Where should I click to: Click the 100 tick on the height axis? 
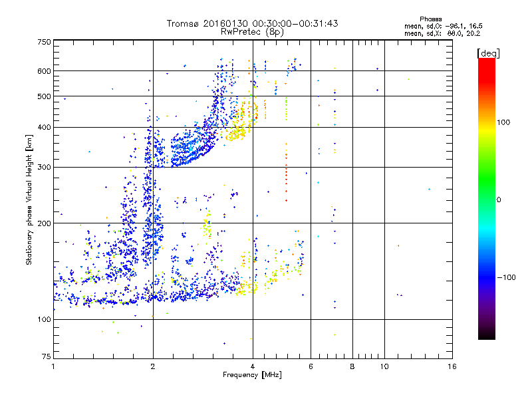(44, 319)
